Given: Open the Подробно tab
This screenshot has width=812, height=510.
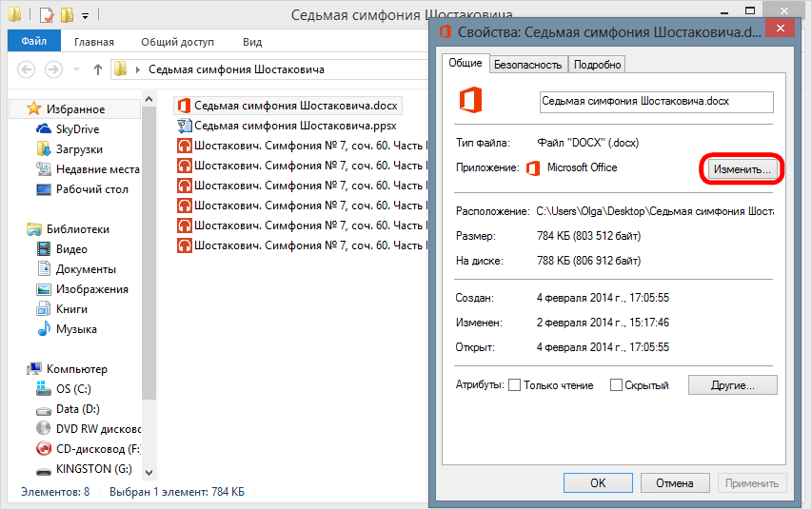Looking at the screenshot, I should 597,65.
